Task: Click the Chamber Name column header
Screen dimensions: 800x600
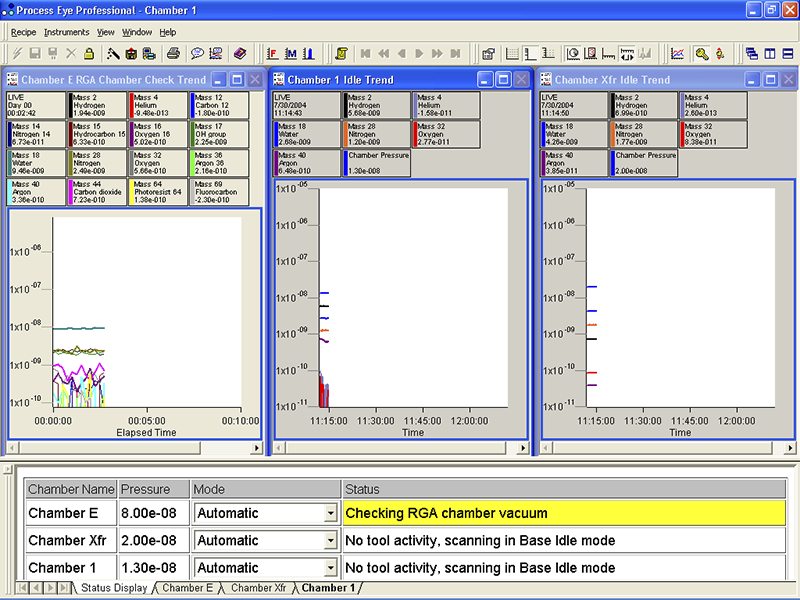Action: [70, 489]
